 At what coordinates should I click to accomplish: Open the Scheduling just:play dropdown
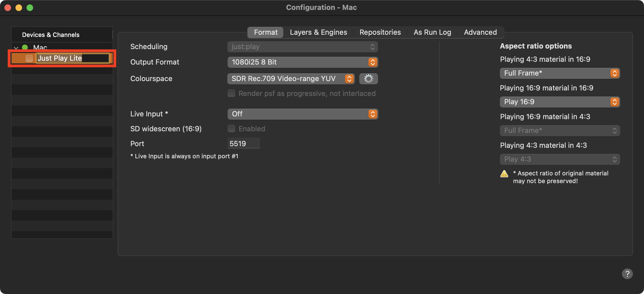coord(303,47)
